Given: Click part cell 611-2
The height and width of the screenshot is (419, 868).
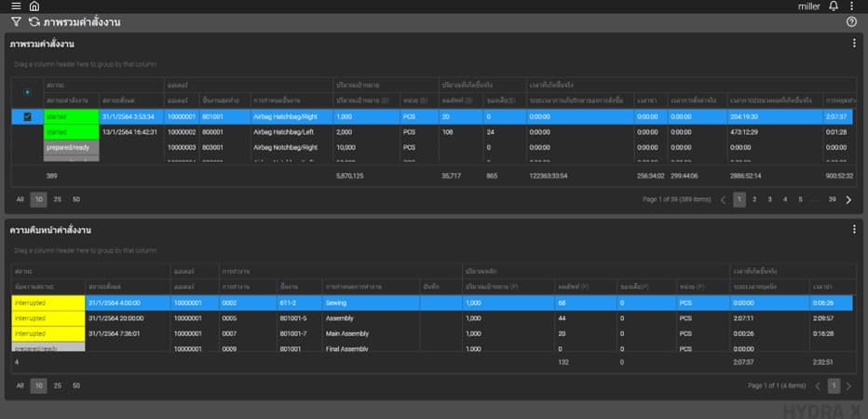Looking at the screenshot, I should (x=300, y=303).
